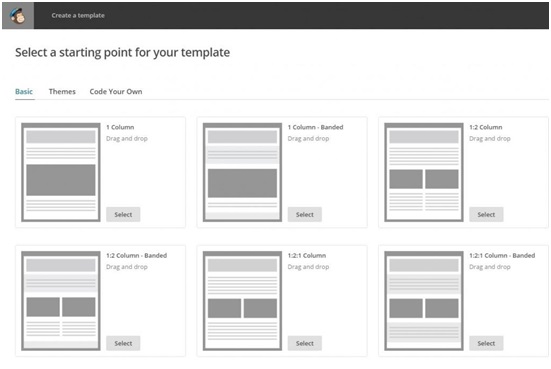The image size is (551, 369).
Task: Select the 1:2:1 Column template button
Action: (x=305, y=343)
